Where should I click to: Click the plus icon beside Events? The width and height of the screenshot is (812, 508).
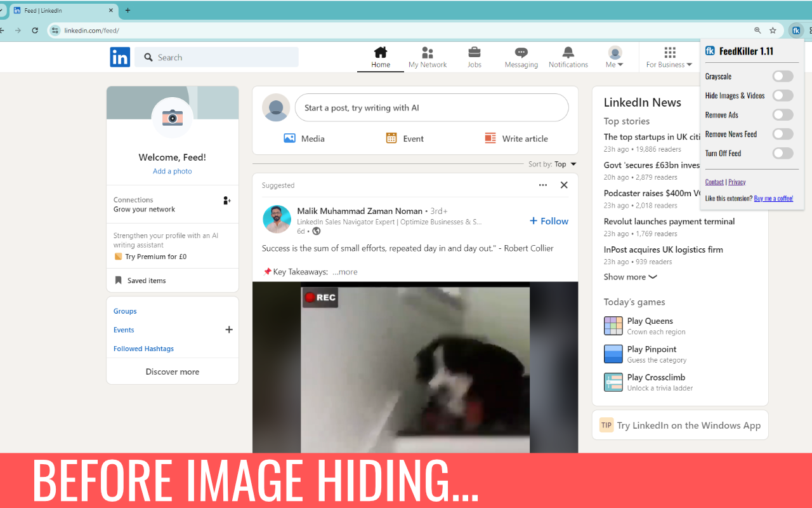(x=229, y=330)
